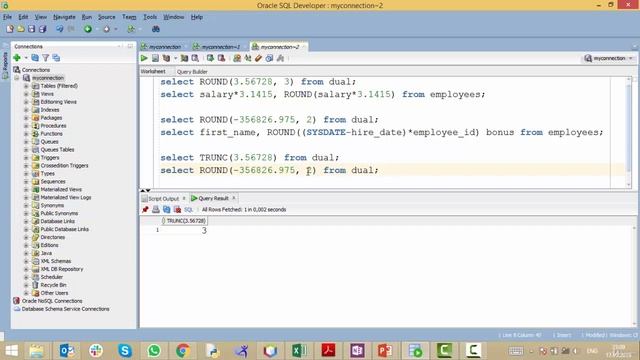
Task: Collapse the myconnection tree node
Action: [17, 78]
